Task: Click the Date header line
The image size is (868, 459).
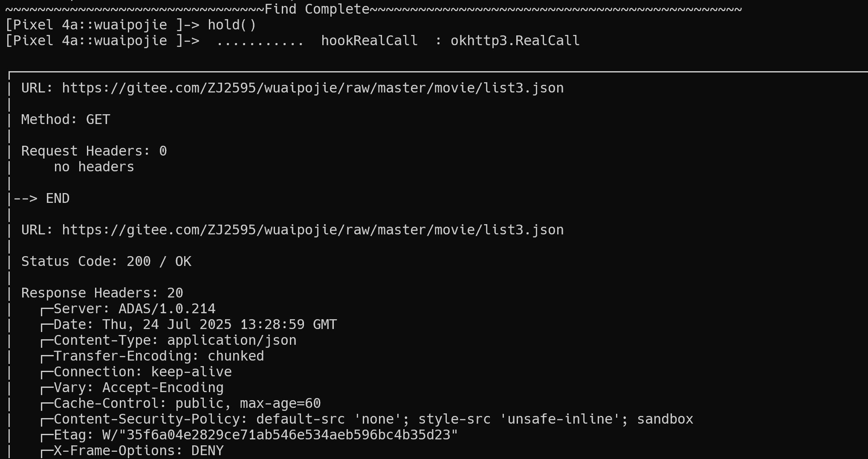Action: click(x=195, y=325)
